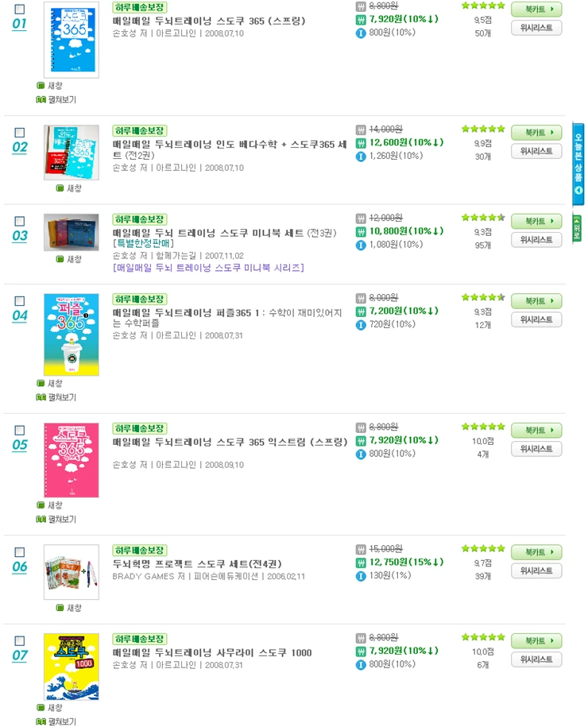Open new window icon under book 01
Viewport: 588px width, 727px height.
click(41, 86)
